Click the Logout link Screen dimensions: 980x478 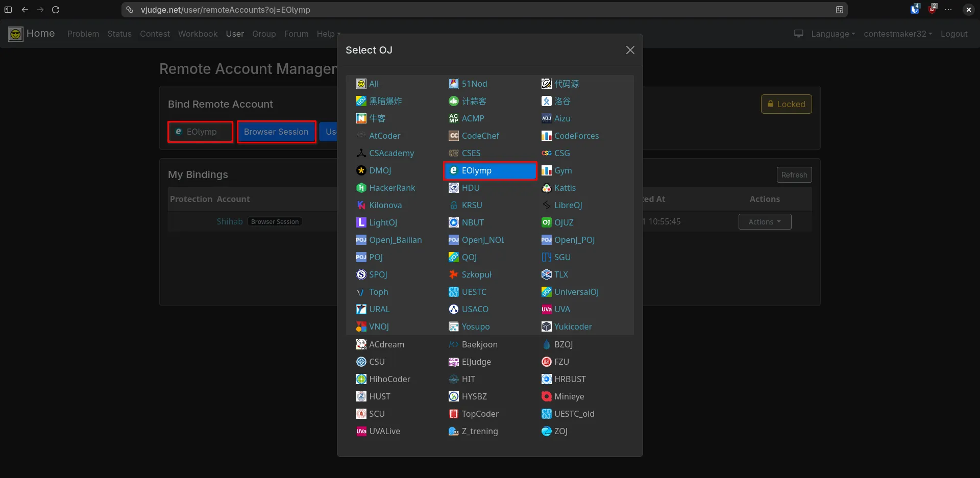pos(954,34)
